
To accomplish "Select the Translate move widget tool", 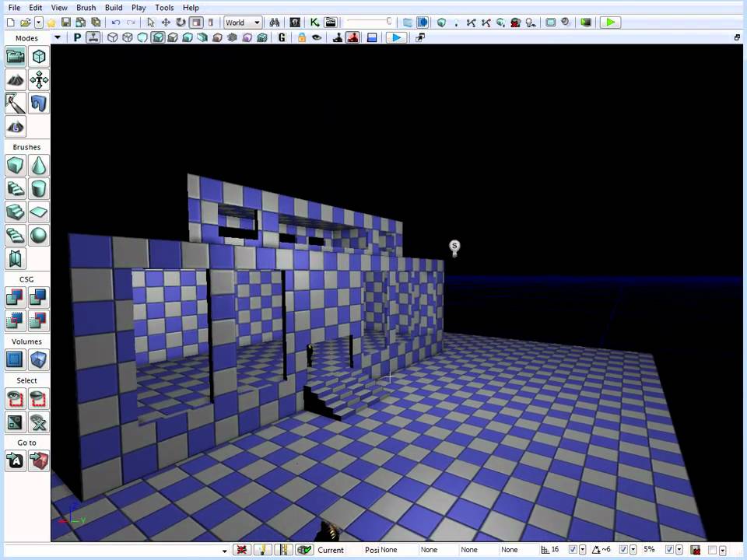I will [x=166, y=23].
